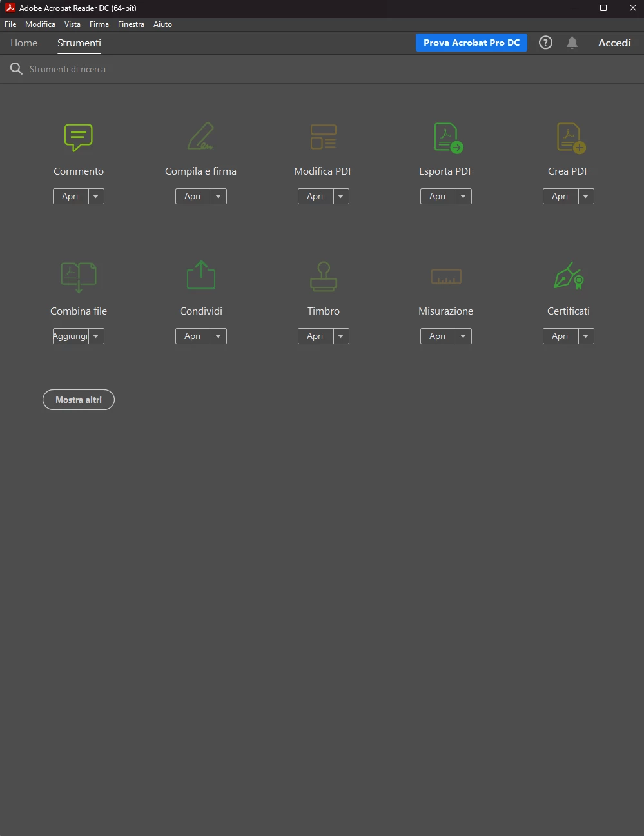Open the Esporta PDF tool icon
Viewport: 644px width, 836px height.
[x=448, y=137]
